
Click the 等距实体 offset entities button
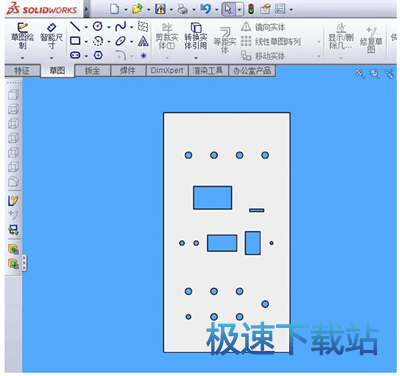[x=225, y=41]
